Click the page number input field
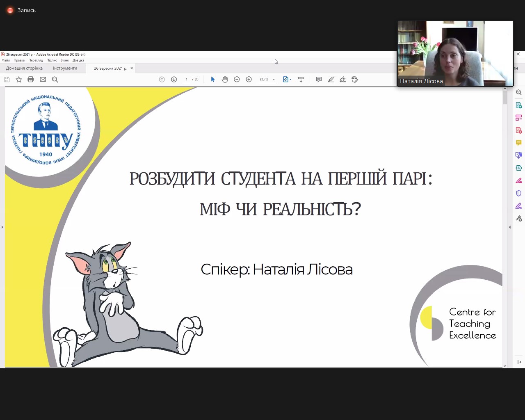525x420 pixels. click(x=186, y=80)
